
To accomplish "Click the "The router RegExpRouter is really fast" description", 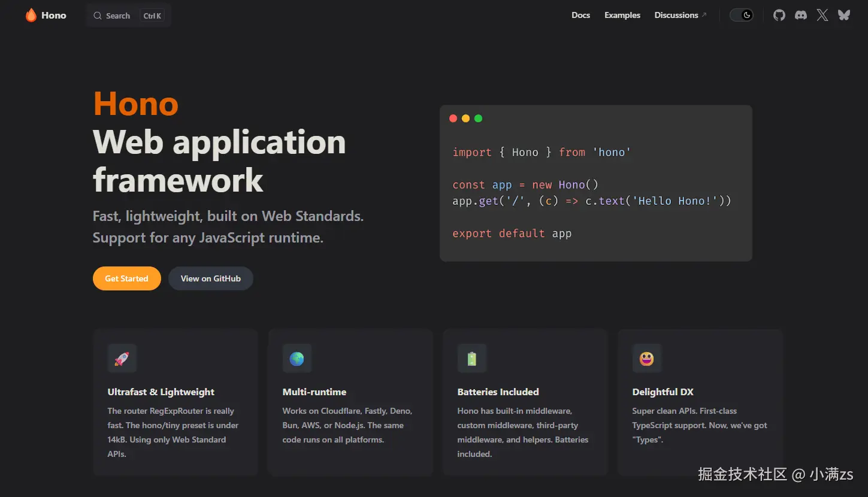I will [x=173, y=432].
